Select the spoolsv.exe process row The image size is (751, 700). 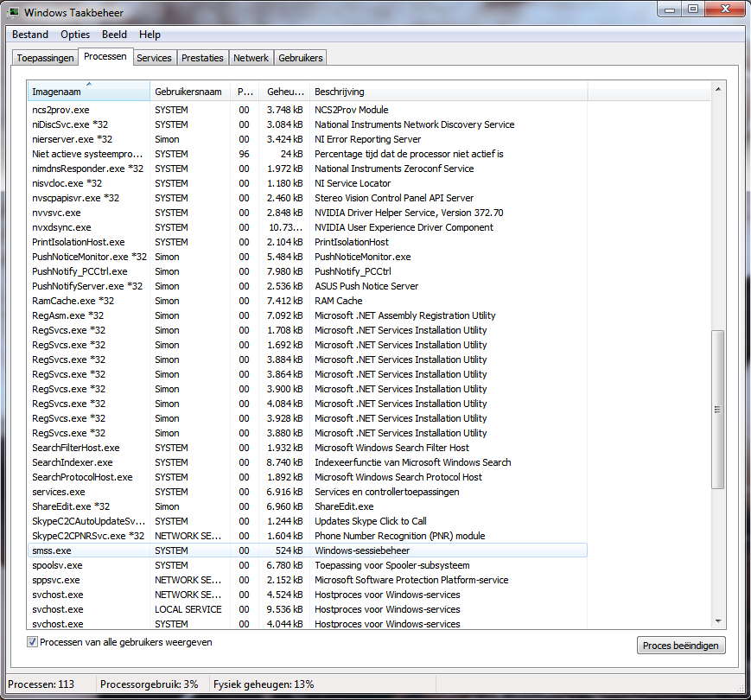click(x=307, y=565)
